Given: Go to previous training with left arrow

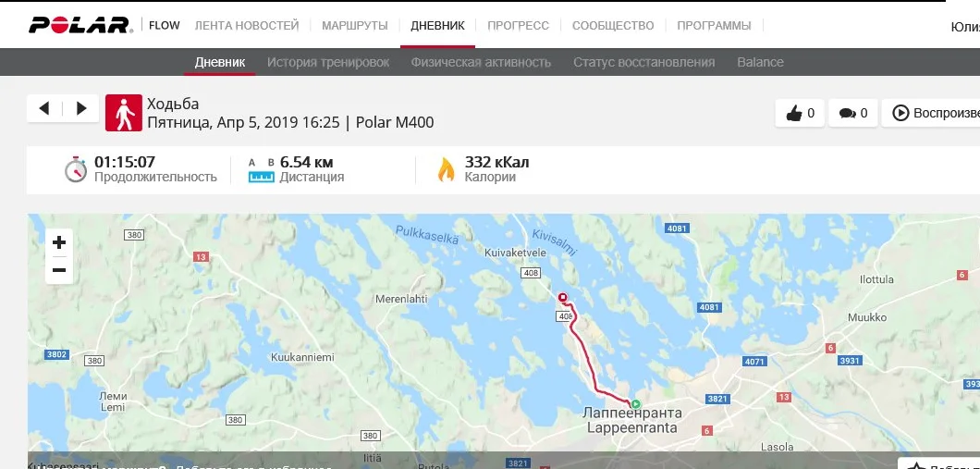Looking at the screenshot, I should [44, 108].
